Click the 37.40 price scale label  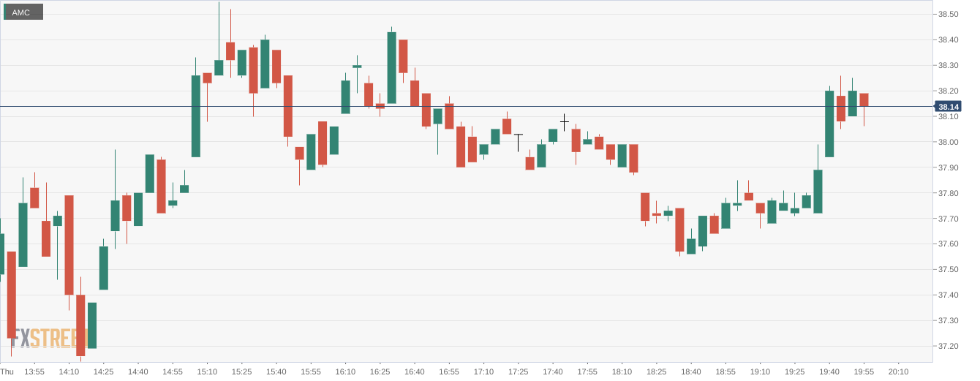pos(948,295)
